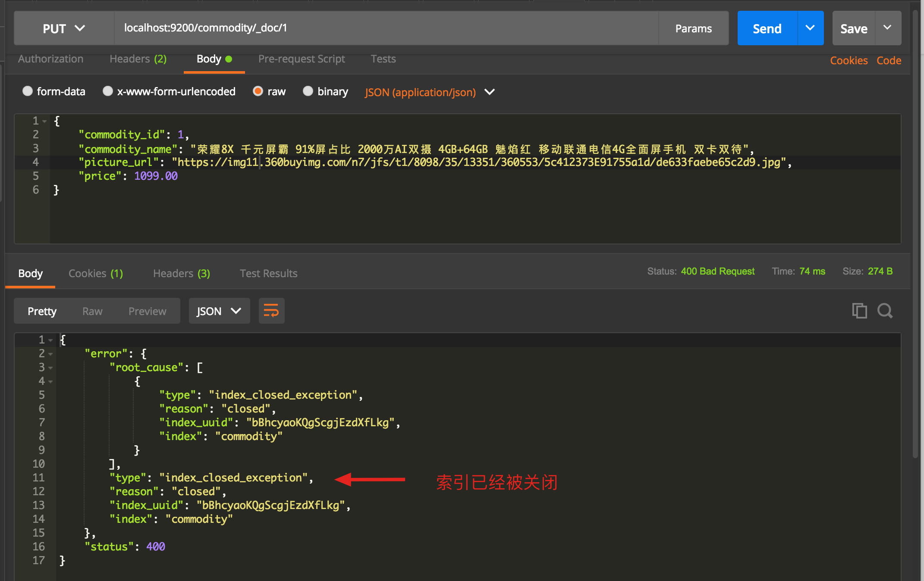Viewport: 924px width, 581px height.
Task: Select the response Body tab
Action: pos(30,273)
